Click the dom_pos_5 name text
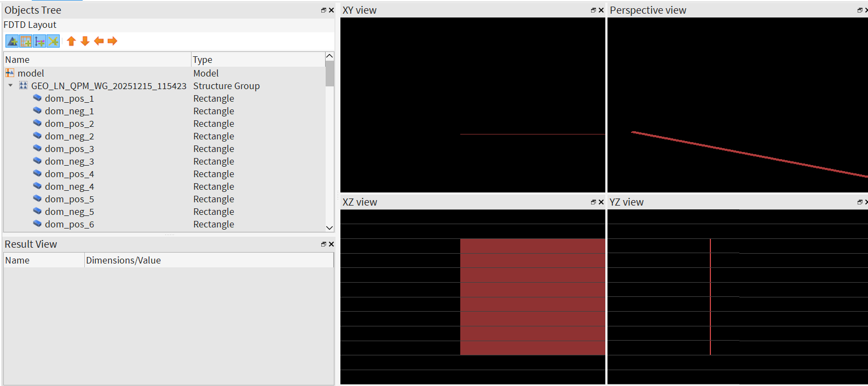The width and height of the screenshot is (868, 386). (x=70, y=199)
